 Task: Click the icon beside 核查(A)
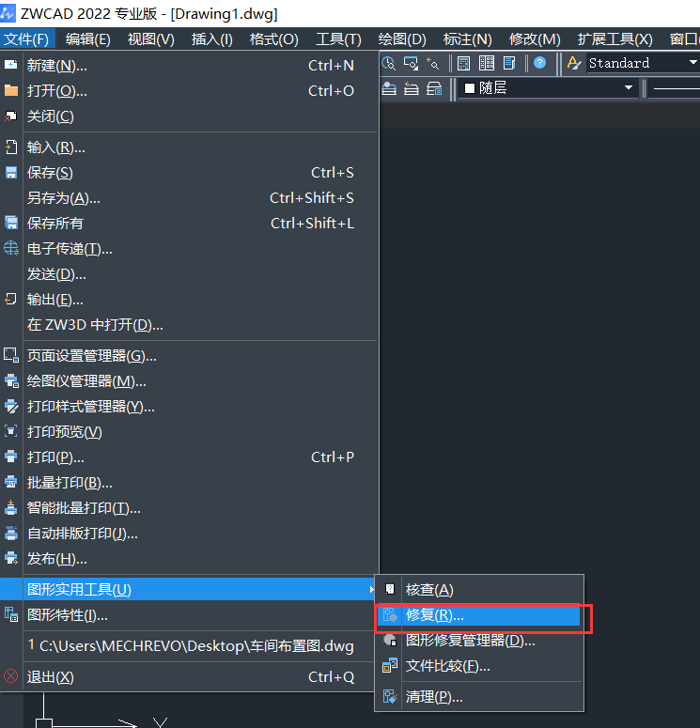(390, 590)
